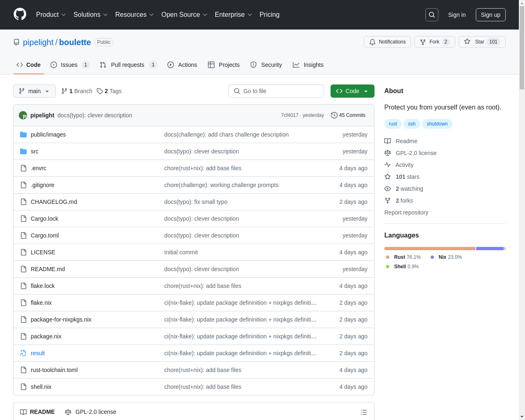
Task: Click the repository icon before pipelight
Action: pyautogui.click(x=16, y=42)
